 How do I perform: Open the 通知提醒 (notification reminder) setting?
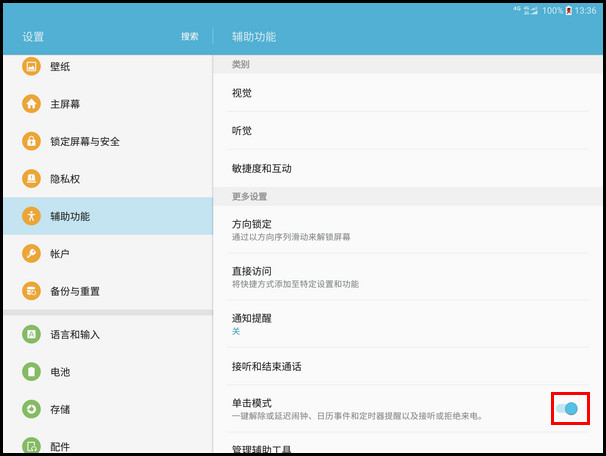point(409,324)
